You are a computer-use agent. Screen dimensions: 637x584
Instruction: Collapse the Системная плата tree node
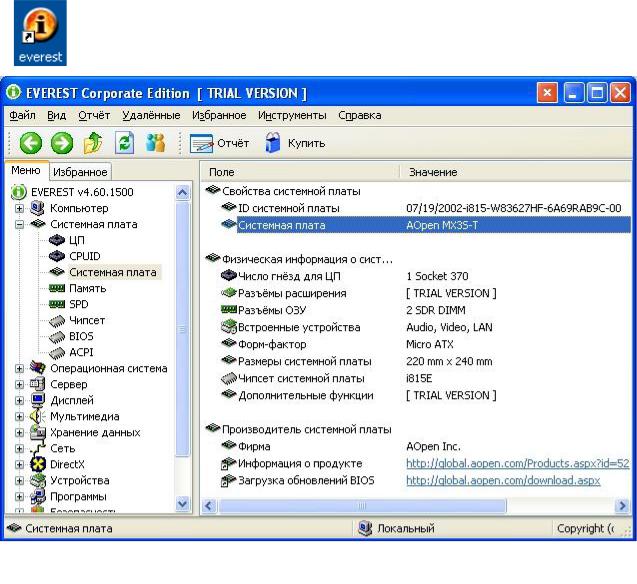point(19,224)
